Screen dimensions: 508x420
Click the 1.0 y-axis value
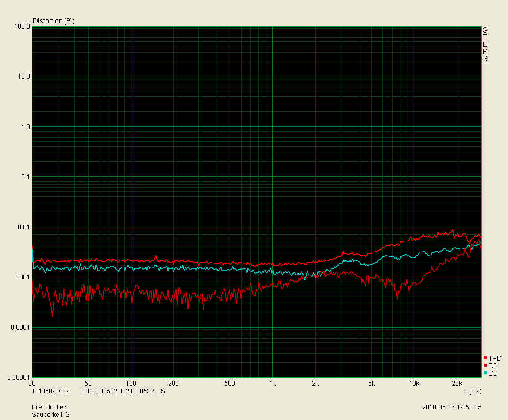click(26, 127)
